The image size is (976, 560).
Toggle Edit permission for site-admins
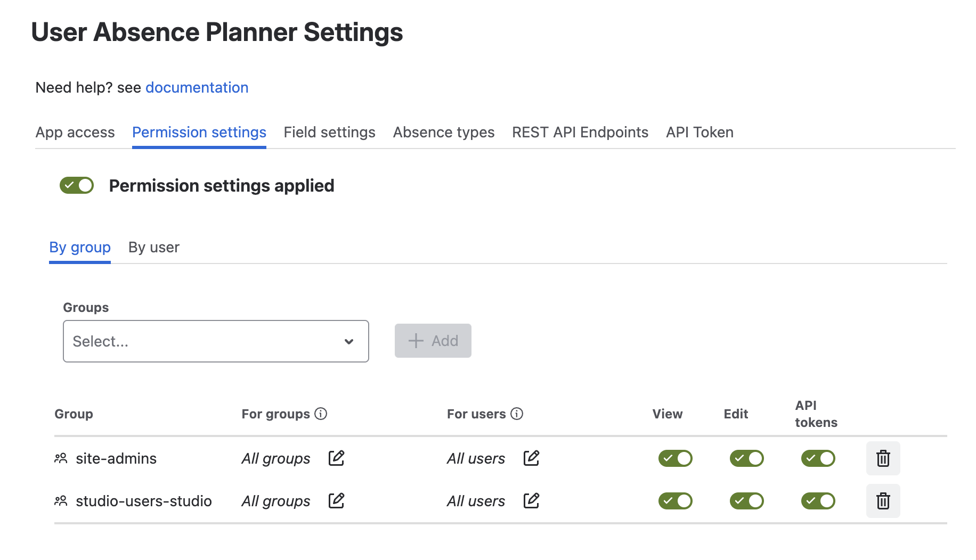pos(746,458)
